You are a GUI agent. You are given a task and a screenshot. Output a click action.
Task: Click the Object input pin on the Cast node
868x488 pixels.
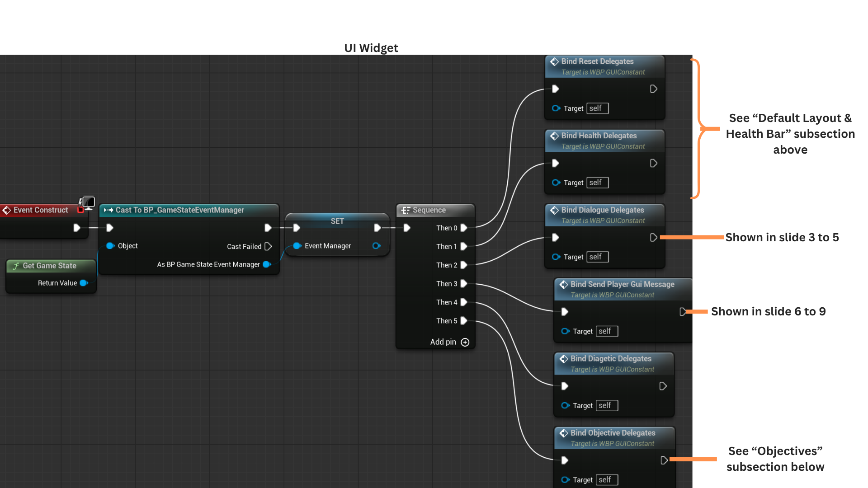pos(110,246)
